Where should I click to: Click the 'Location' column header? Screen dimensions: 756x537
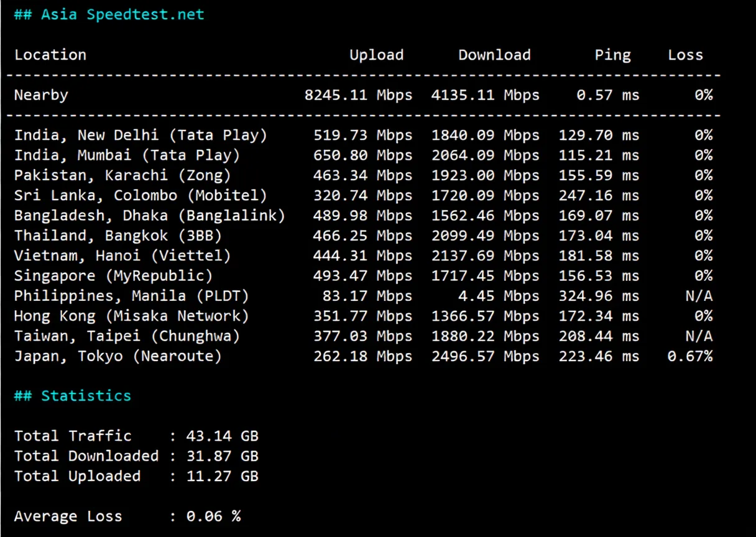pos(50,55)
